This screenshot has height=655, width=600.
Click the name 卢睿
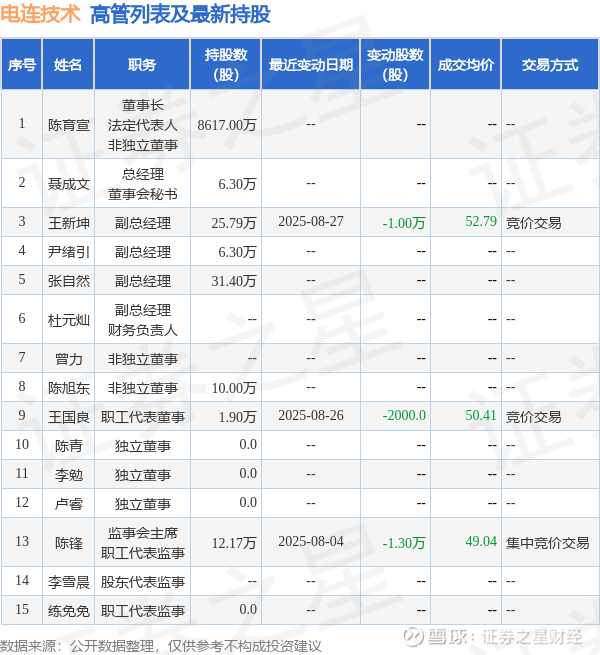point(69,503)
